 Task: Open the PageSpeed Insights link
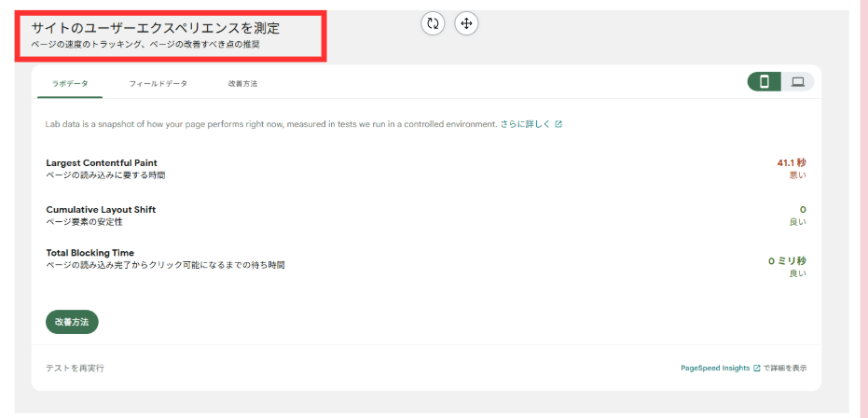click(x=715, y=369)
